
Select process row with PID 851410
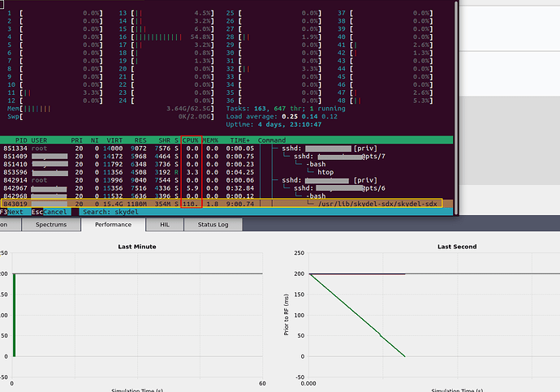coord(226,164)
